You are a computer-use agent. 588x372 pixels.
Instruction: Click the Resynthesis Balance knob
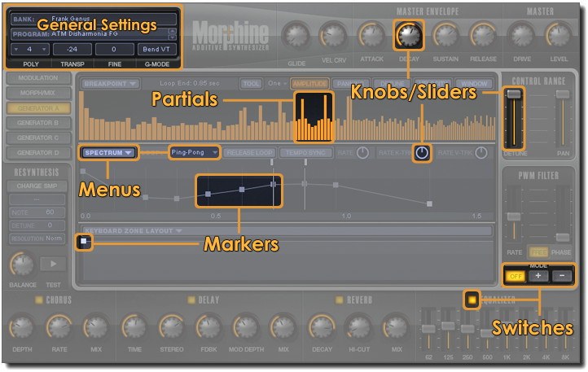[22, 264]
